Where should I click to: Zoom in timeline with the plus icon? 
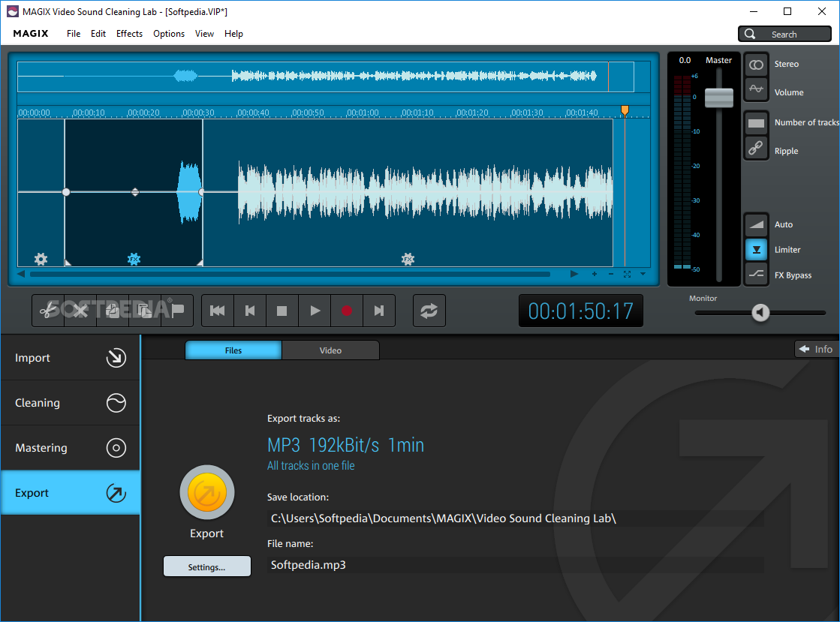click(594, 274)
